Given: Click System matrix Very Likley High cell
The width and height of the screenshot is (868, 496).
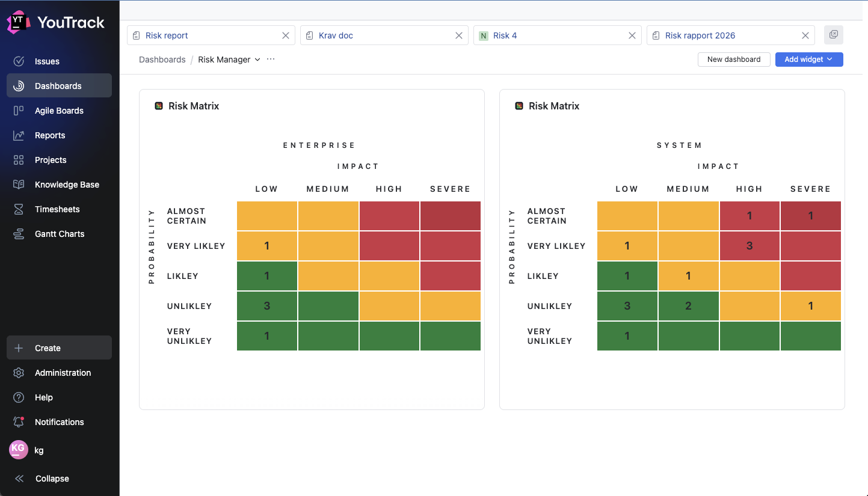Looking at the screenshot, I should tap(749, 246).
